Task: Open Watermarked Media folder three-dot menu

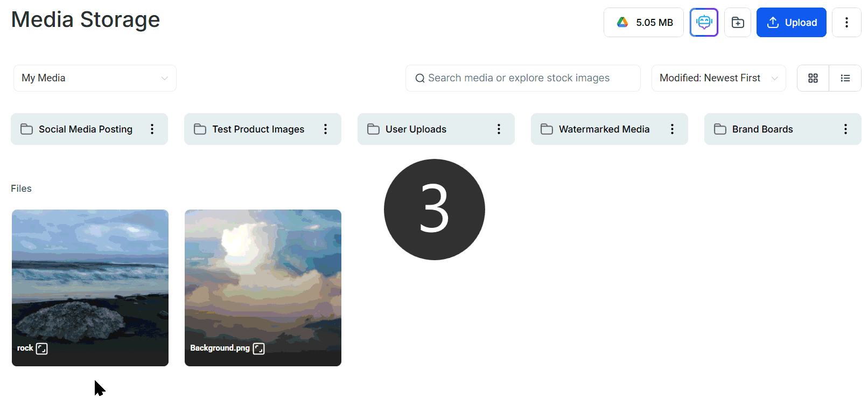Action: click(x=672, y=129)
